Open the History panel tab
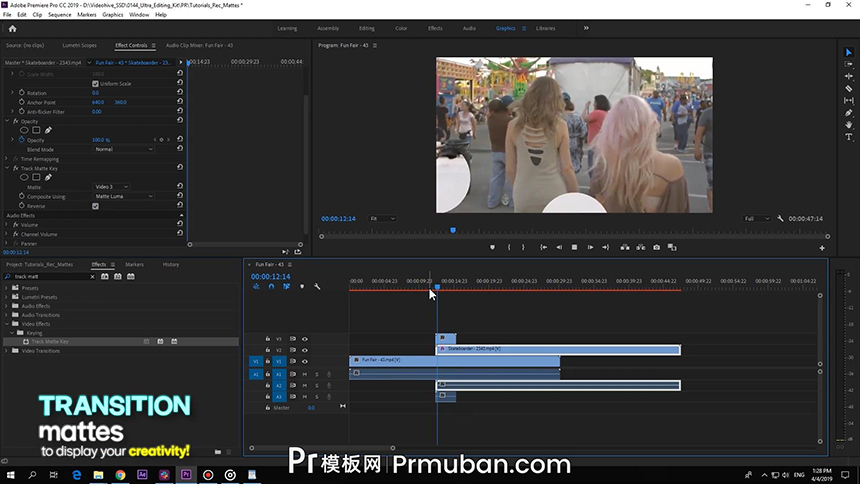This screenshot has width=860, height=484. click(x=171, y=264)
